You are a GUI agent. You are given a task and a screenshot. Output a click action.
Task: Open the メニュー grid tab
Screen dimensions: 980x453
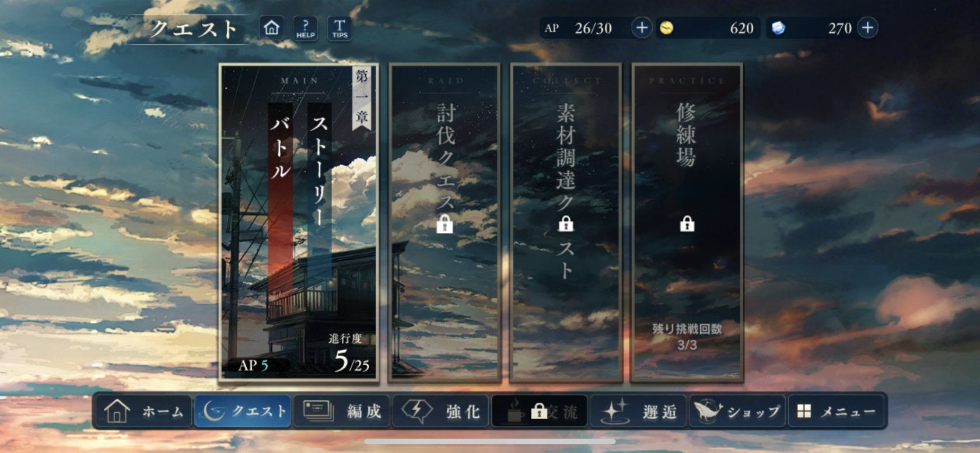836,411
